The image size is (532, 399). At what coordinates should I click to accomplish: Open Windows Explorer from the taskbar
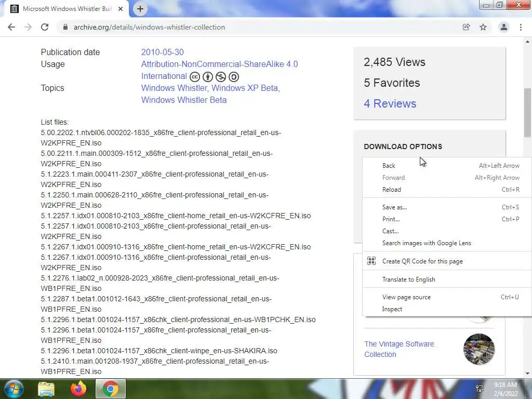46,389
